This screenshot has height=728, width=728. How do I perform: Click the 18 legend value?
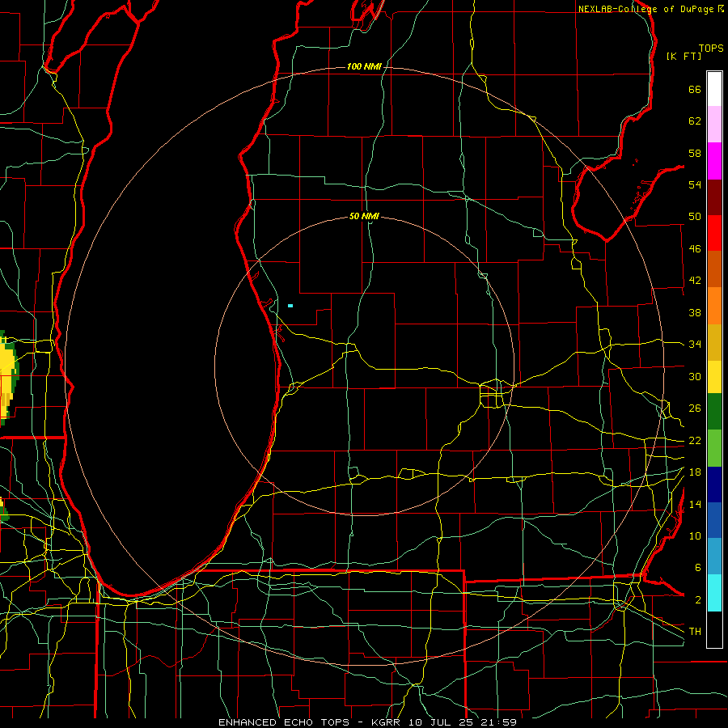pos(695,472)
